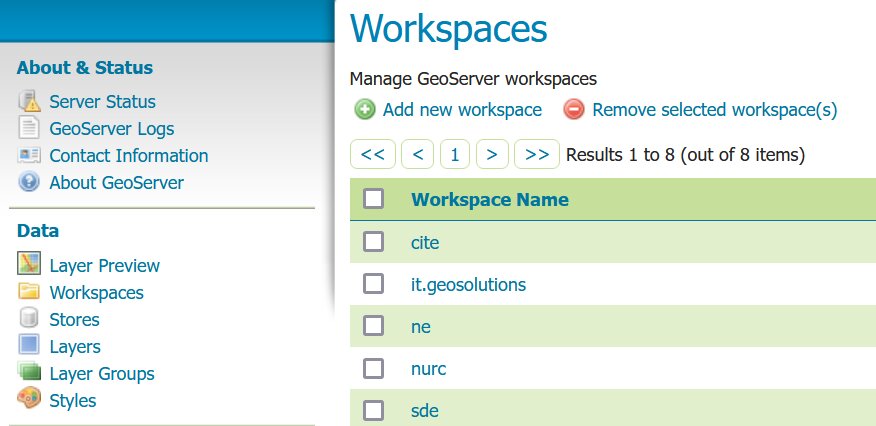
Task: Click the Results 1 to 8 text
Action: click(x=685, y=155)
